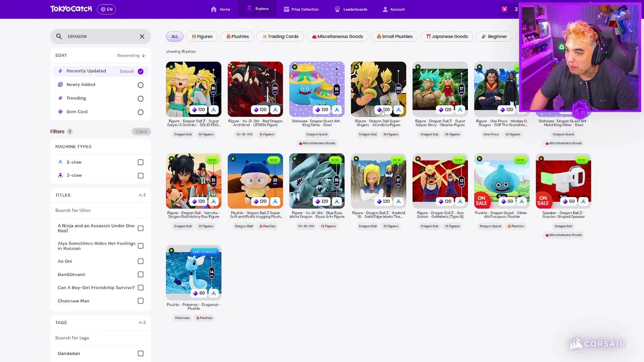Click play icon on Gotenks figure card
This screenshot has height=362, width=644.
pyautogui.click(x=213, y=110)
